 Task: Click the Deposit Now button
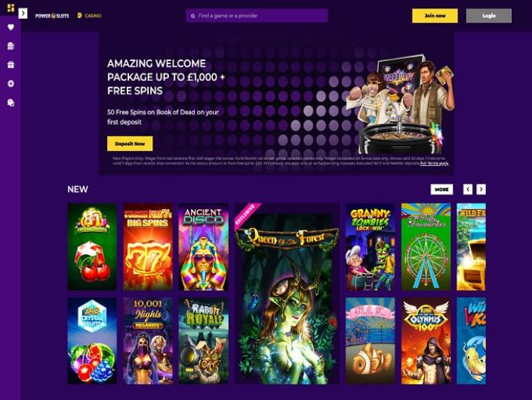tap(130, 143)
